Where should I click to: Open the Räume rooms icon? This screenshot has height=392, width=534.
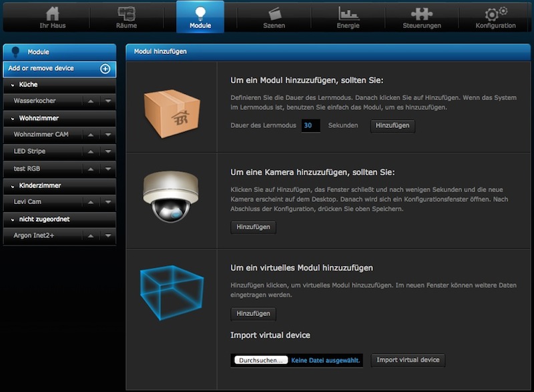(x=126, y=13)
